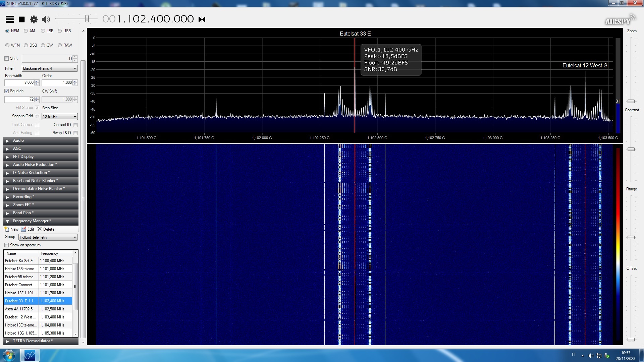Open the Blackman-Harris 4 filter dropdown

(50, 68)
